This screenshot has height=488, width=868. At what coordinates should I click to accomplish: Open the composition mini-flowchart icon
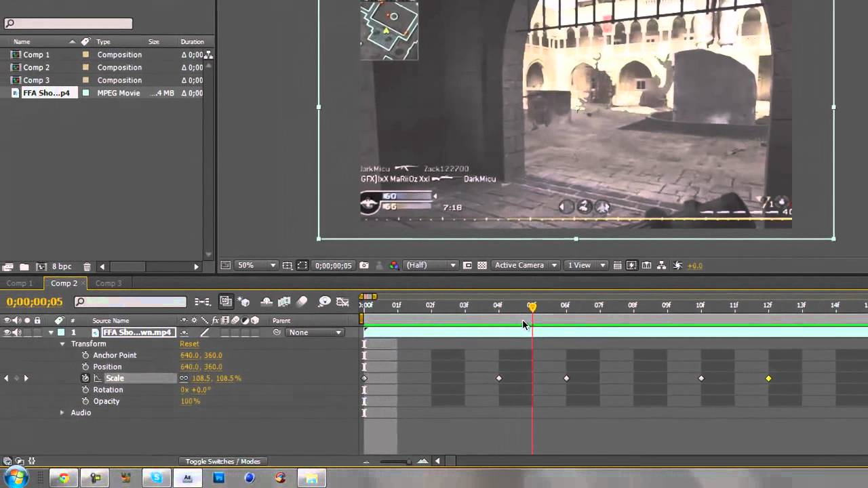pos(202,302)
